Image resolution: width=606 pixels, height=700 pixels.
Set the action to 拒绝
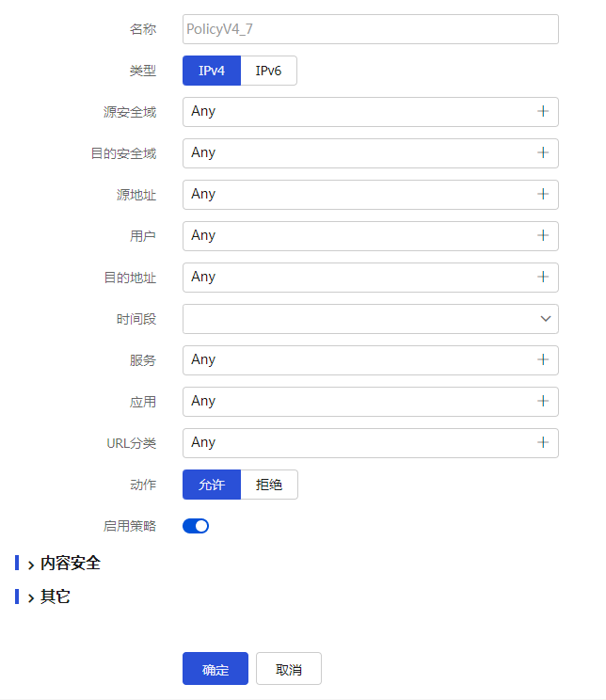coord(269,485)
